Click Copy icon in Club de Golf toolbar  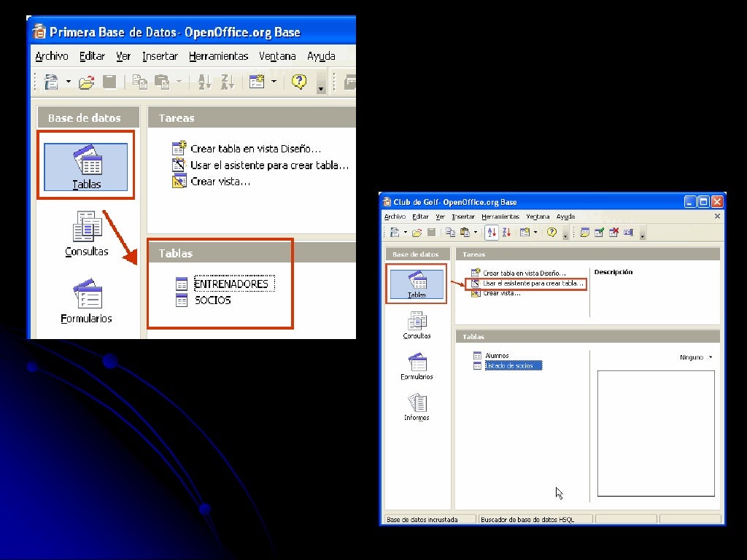coord(450,233)
